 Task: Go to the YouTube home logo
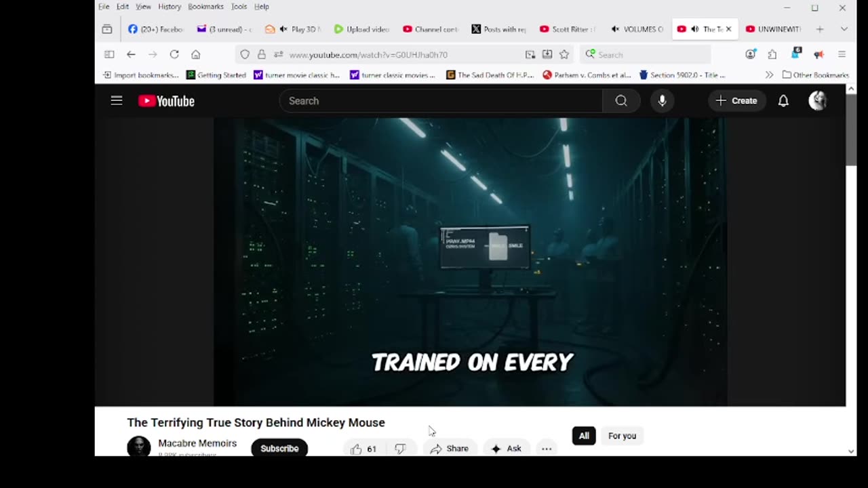166,101
